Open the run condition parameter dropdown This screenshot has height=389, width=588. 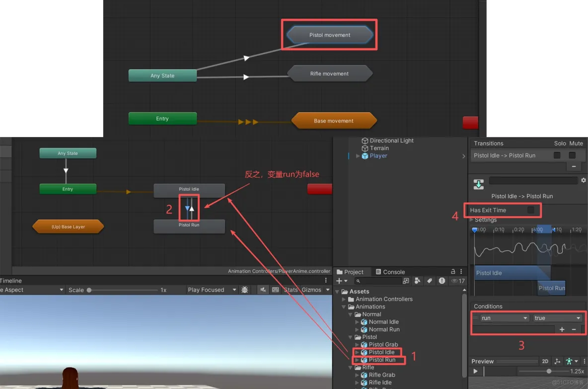(x=505, y=318)
